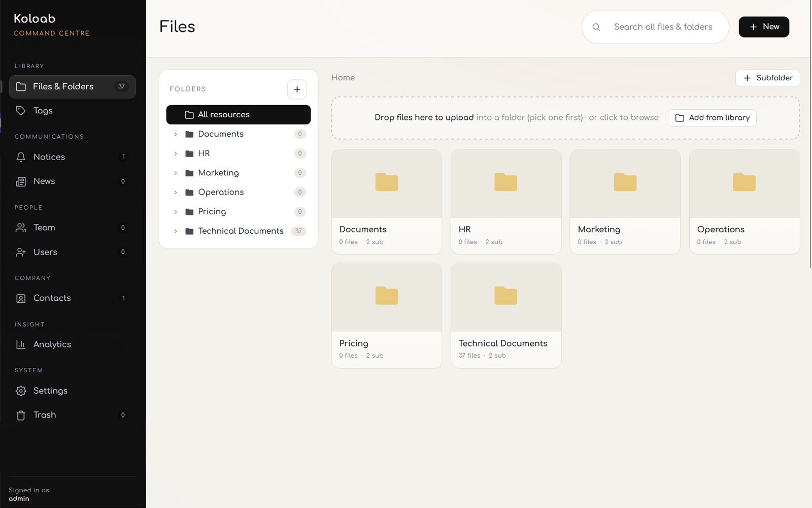Expand the Technical Documents folder chevron

click(x=176, y=231)
